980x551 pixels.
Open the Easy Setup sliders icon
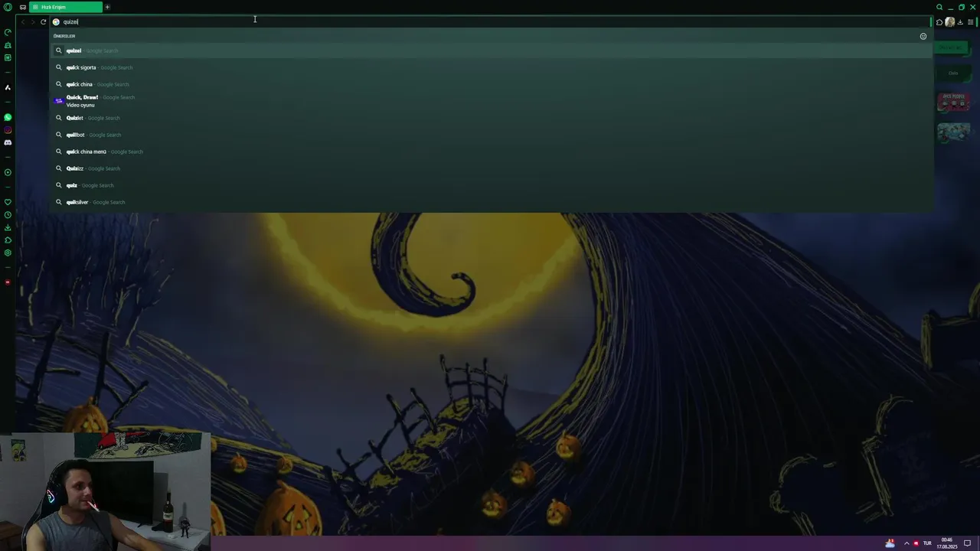970,22
